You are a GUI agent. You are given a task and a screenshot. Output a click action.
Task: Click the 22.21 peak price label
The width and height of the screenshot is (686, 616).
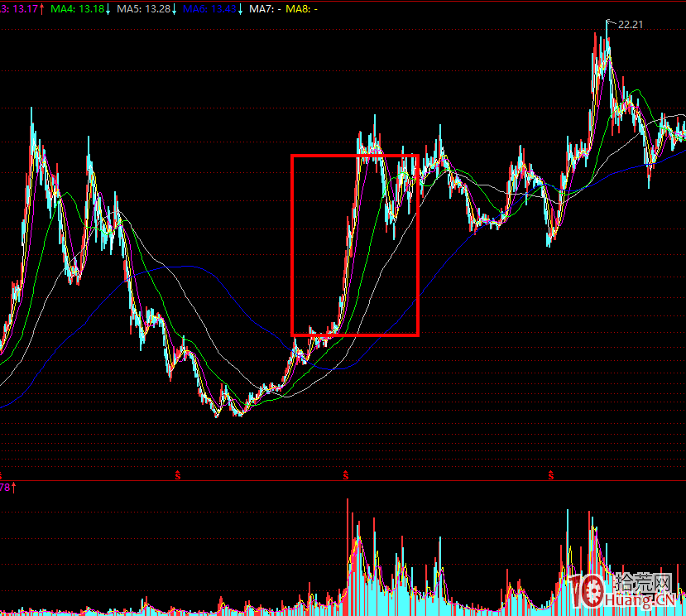(631, 25)
